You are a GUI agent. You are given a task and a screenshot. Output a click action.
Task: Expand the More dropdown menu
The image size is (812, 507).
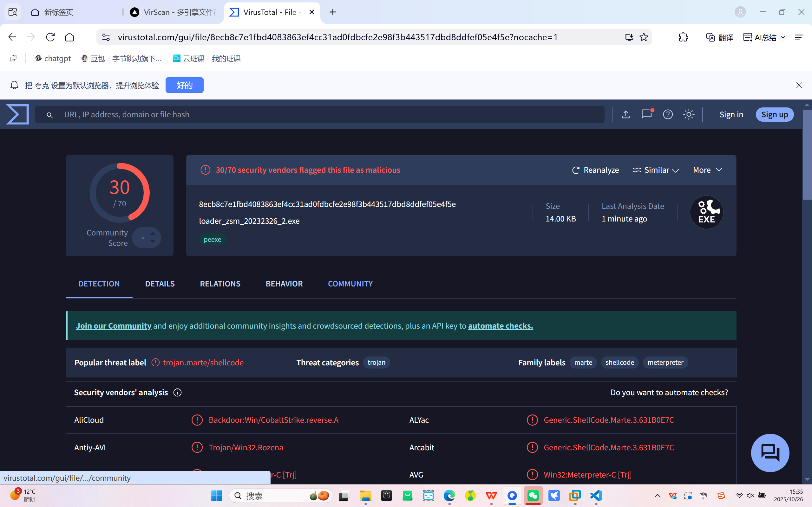coord(707,170)
